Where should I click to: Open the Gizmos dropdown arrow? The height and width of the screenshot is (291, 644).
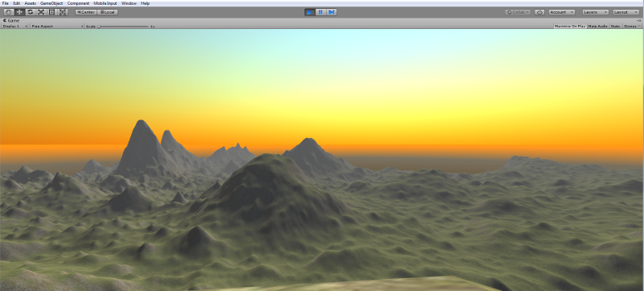(640, 26)
